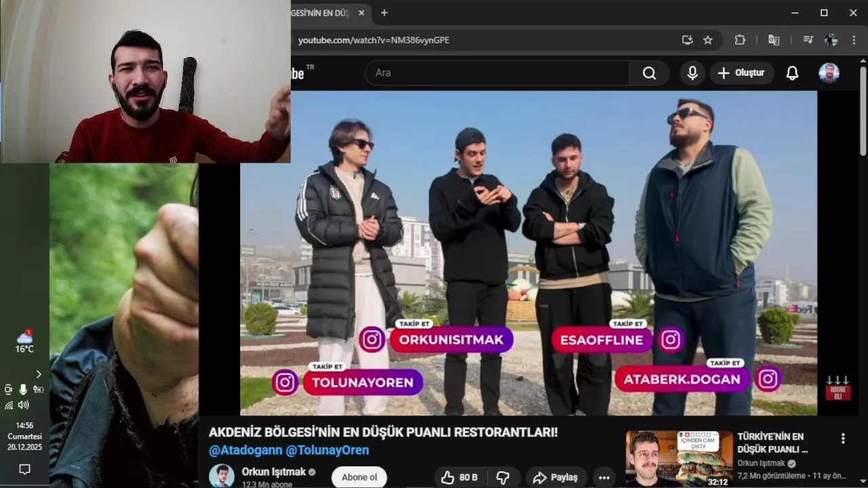This screenshot has height=488, width=868.
Task: Open YouTube notifications bell
Action: click(792, 73)
